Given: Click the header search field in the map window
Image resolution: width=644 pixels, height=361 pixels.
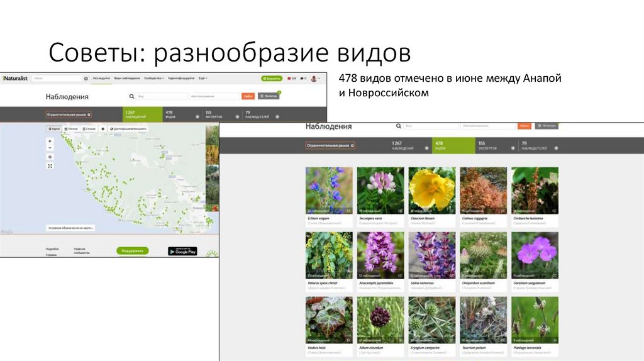Looking at the screenshot, I should pos(57,78).
